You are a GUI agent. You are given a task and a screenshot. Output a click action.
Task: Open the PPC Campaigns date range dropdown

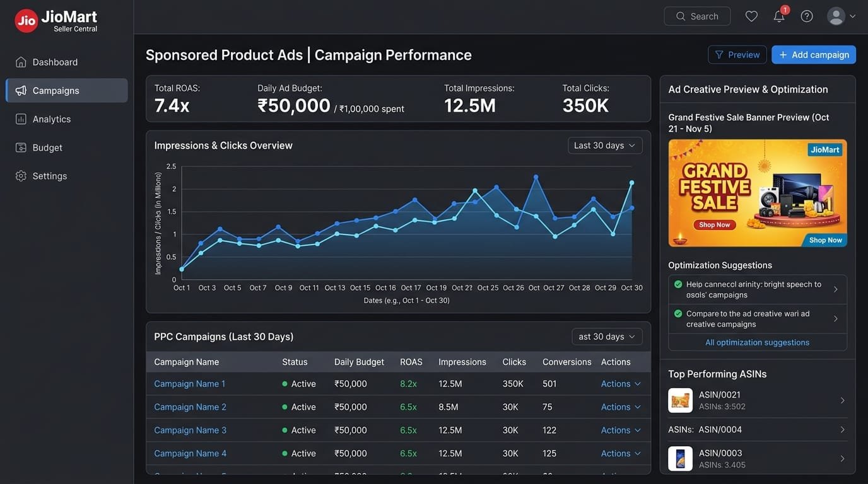(607, 337)
